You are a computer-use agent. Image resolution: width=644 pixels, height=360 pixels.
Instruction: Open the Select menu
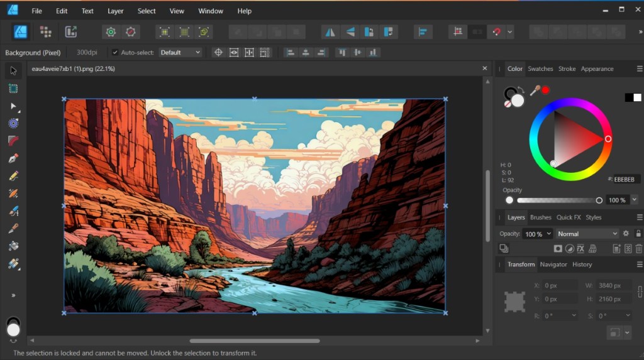point(146,11)
